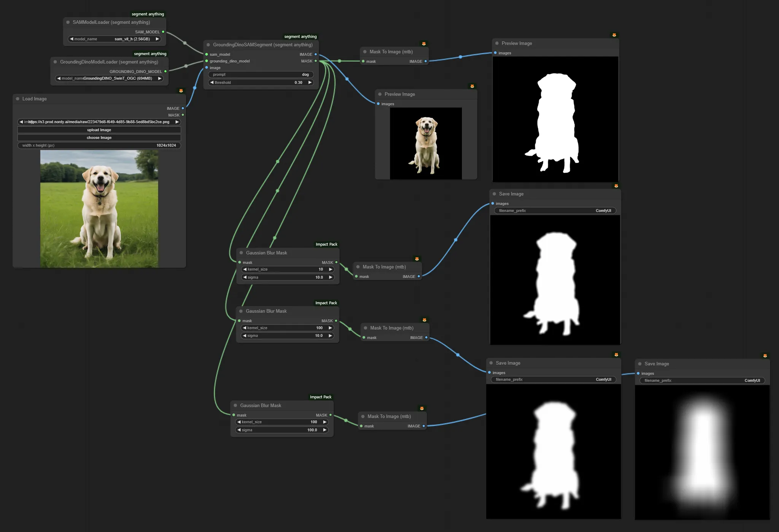779x532 pixels.
Task: Click the prompt field containing dog
Action: point(261,75)
